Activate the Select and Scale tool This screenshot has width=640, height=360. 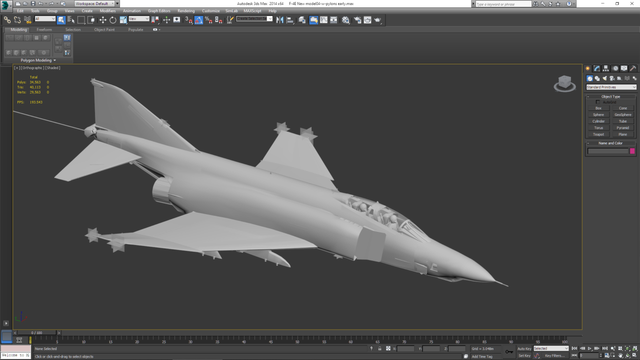[x=123, y=20]
